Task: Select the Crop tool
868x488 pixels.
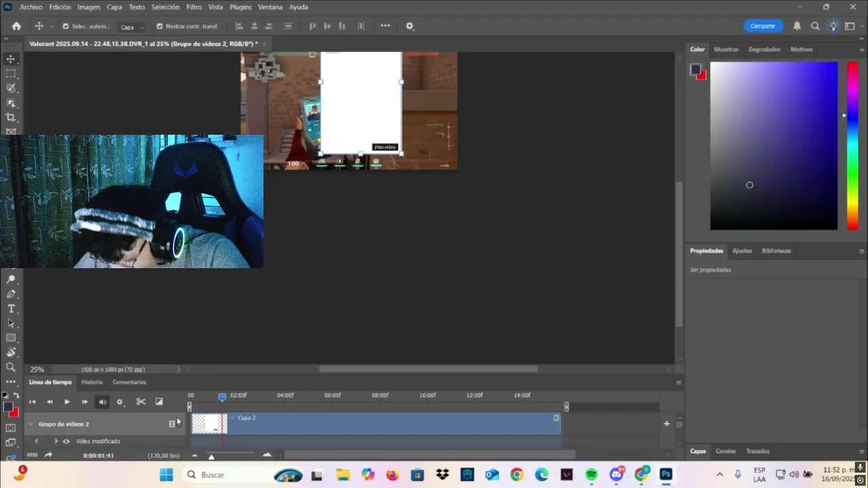Action: [11, 117]
